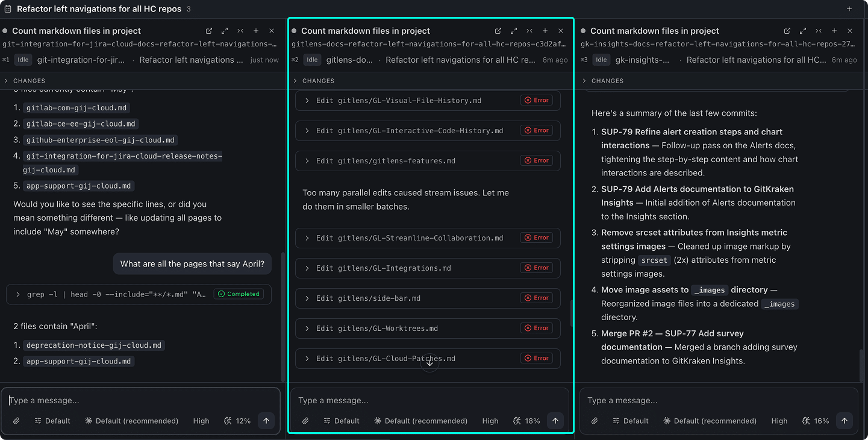The image size is (868, 440).
Task: Select the deprecation-notice-gij-cloud.md file name
Action: click(x=95, y=345)
